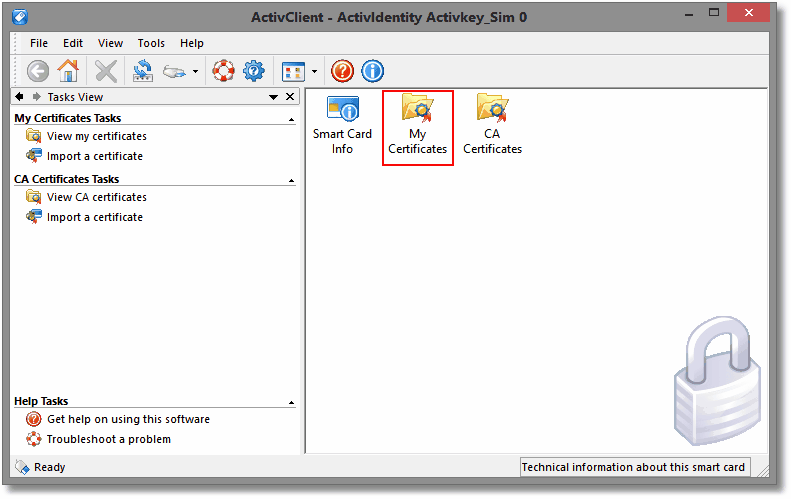The width and height of the screenshot is (791, 499).
Task: Click the import icon under My Certificates Tasks
Action: 34,156
